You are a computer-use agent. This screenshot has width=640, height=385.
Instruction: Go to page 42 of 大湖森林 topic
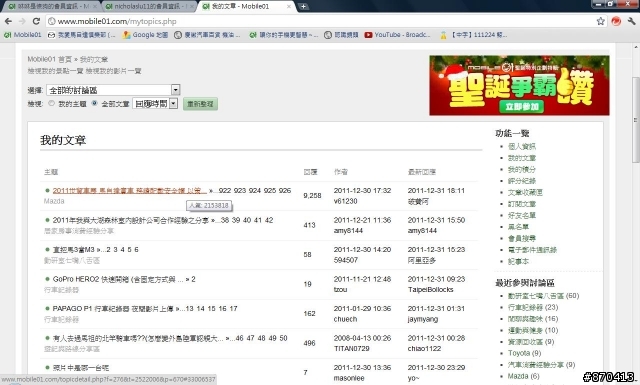pos(269,220)
